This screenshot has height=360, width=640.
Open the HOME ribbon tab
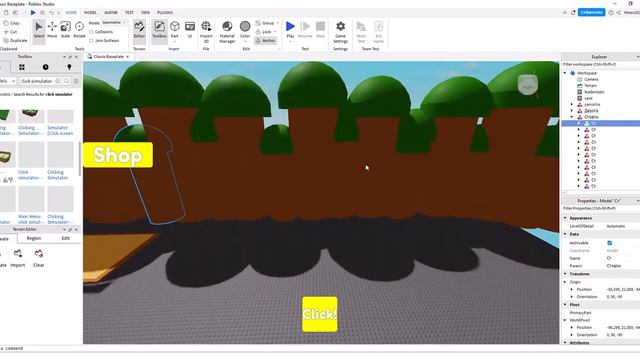click(x=71, y=13)
